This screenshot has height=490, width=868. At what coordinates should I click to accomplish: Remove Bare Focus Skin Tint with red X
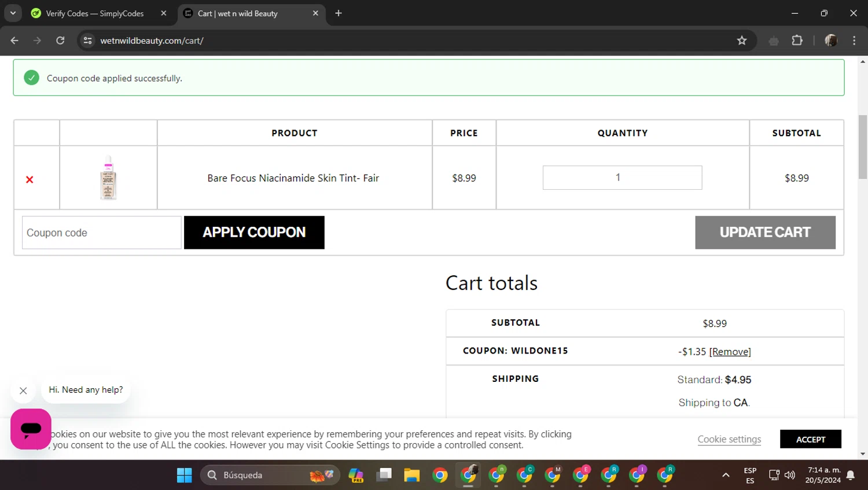point(30,179)
